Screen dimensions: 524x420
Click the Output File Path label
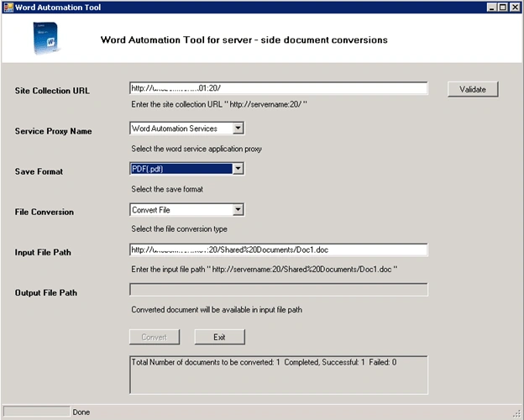click(46, 293)
